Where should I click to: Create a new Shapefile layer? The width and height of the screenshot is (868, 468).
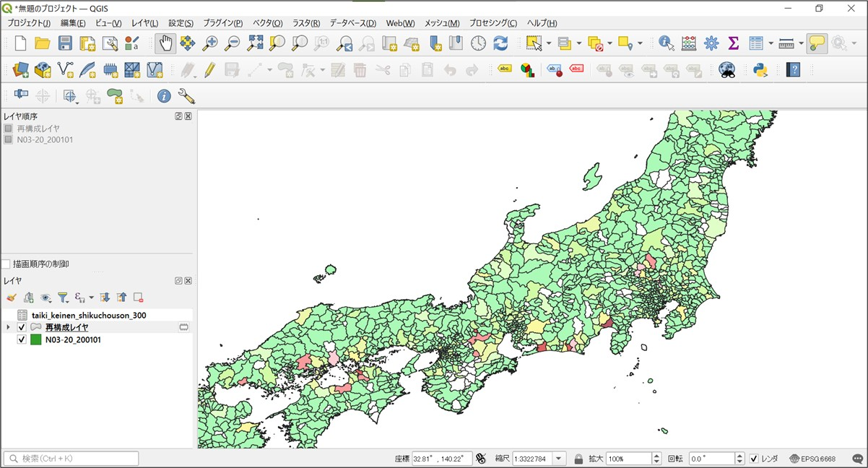65,70
